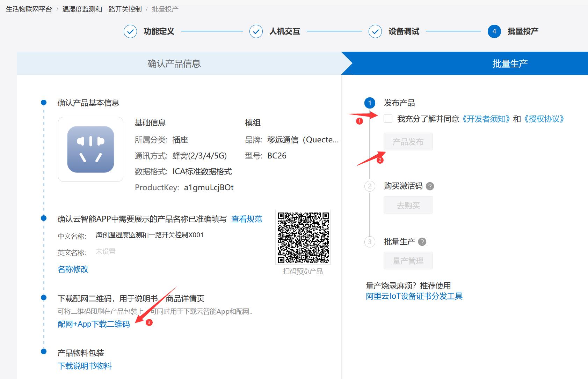Click the 下载说明书物料 link
The height and width of the screenshot is (379, 588).
85,366
